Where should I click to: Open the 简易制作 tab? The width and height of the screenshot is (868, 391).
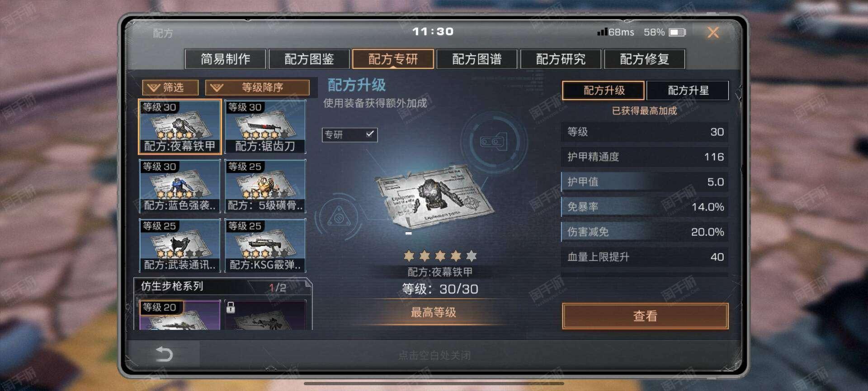coord(225,59)
